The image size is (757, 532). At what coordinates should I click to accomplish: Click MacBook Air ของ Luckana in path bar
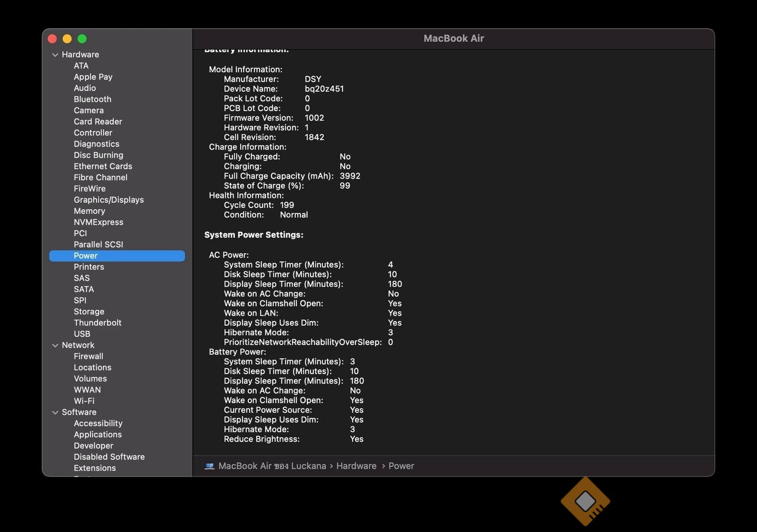(x=272, y=466)
